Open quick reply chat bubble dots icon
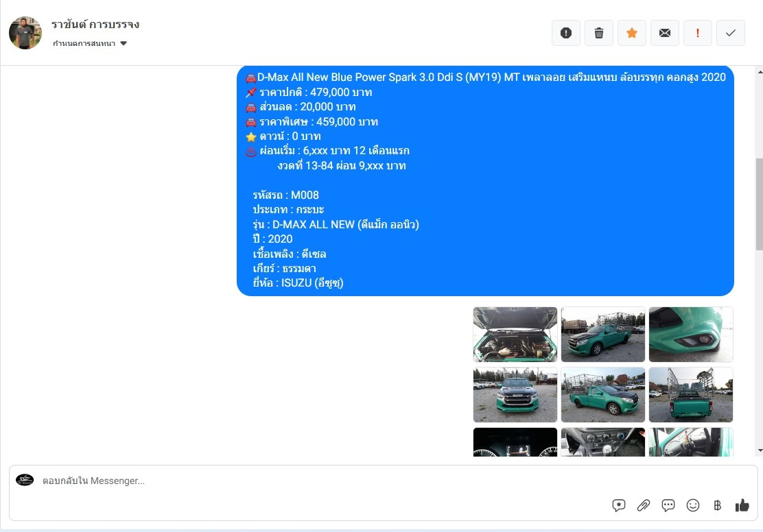Image resolution: width=763 pixels, height=532 pixels. (x=668, y=506)
